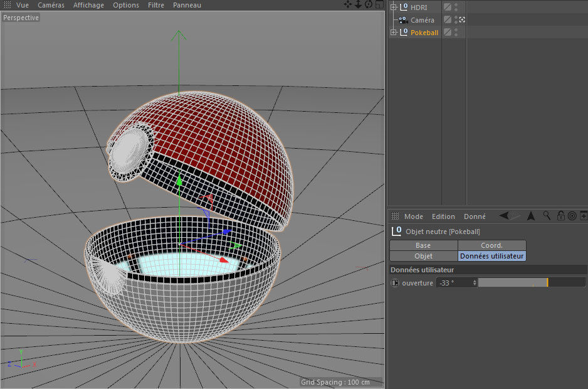Click the Perspective viewport label
The height and width of the screenshot is (389, 588).
(21, 18)
